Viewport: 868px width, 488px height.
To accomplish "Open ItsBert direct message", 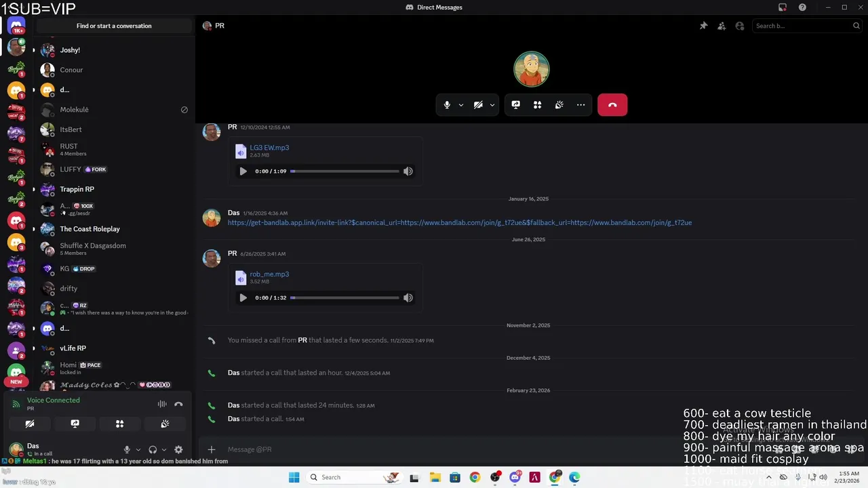I will [x=114, y=129].
